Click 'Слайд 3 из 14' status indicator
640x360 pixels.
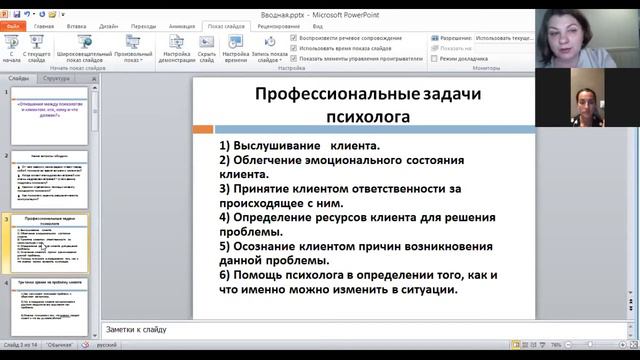pos(20,345)
